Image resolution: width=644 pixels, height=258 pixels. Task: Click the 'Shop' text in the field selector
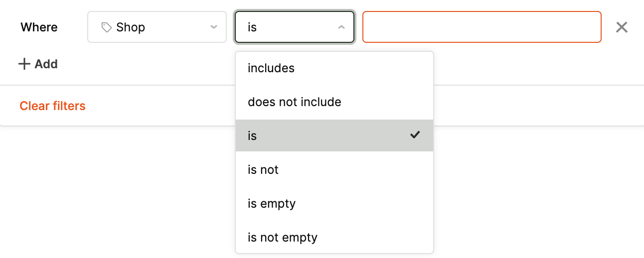[131, 27]
